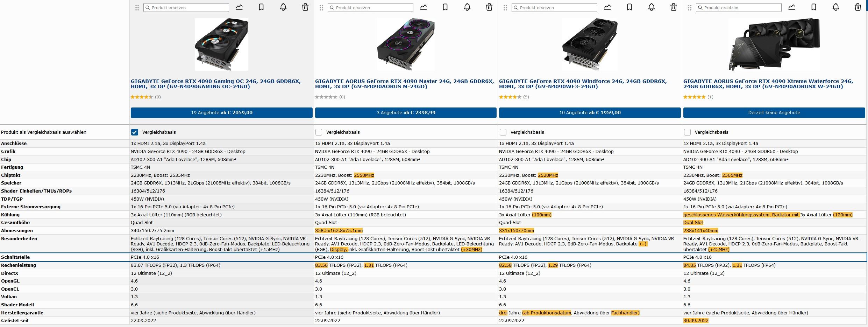Click the drag handle of AORUS Master column
868x327 pixels.
(x=321, y=8)
